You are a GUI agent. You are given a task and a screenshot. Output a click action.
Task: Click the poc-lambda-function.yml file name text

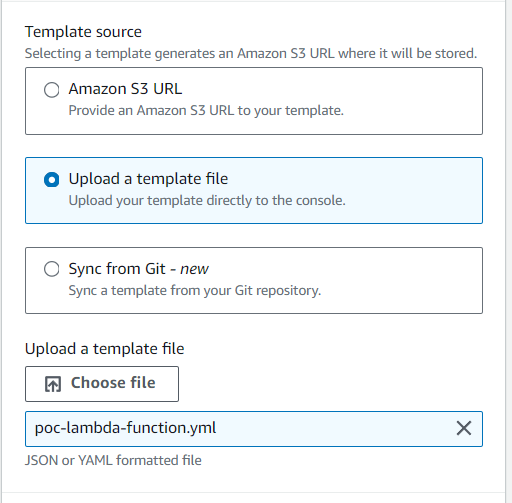(x=125, y=428)
